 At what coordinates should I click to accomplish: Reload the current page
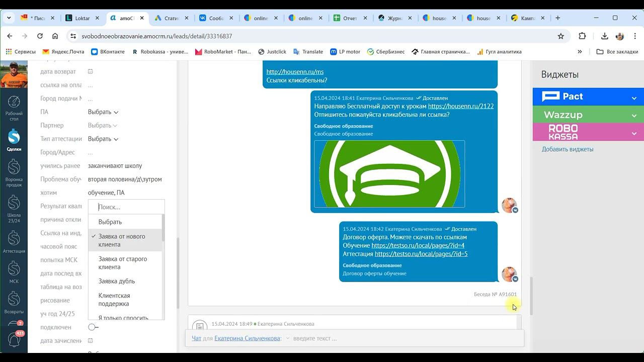point(40,36)
